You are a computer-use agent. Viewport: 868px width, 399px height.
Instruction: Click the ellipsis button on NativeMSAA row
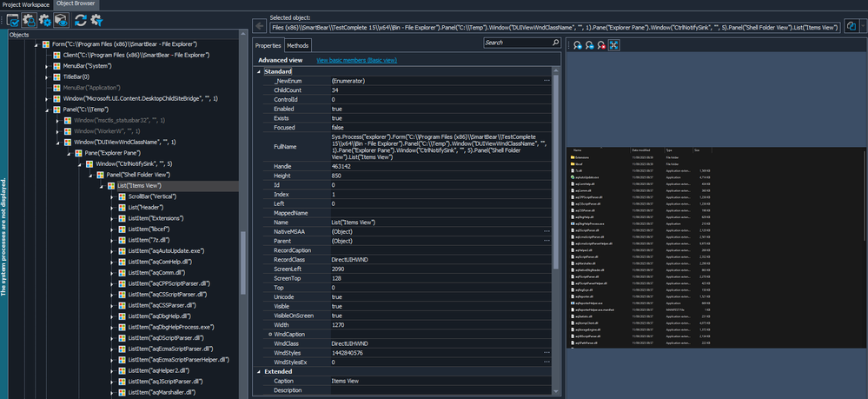point(547,232)
